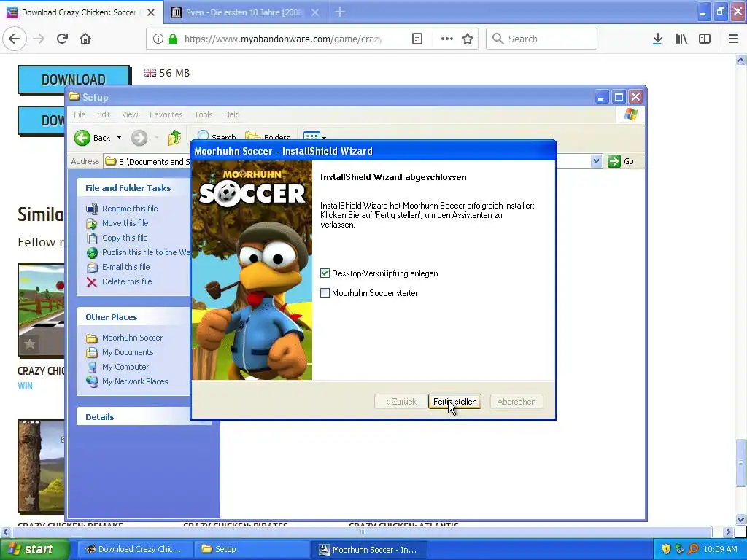
Task: Click the Abbrechen button
Action: click(516, 402)
